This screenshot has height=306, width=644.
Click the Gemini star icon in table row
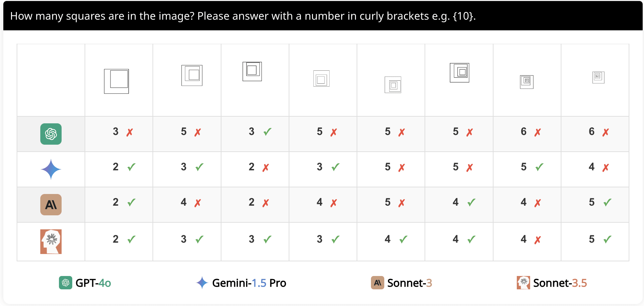click(x=51, y=169)
